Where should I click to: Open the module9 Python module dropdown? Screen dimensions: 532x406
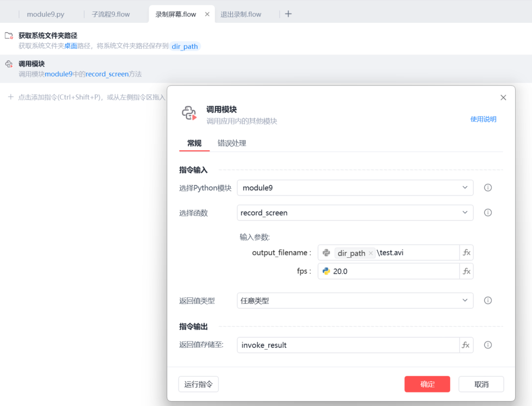pos(355,188)
